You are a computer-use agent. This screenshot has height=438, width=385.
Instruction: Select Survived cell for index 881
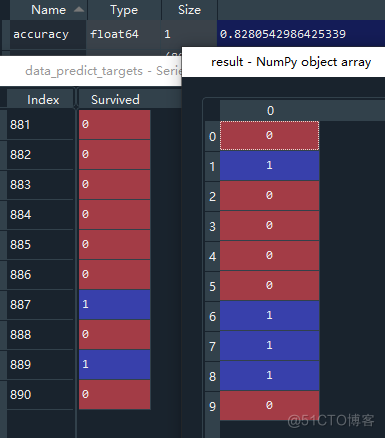coord(115,125)
